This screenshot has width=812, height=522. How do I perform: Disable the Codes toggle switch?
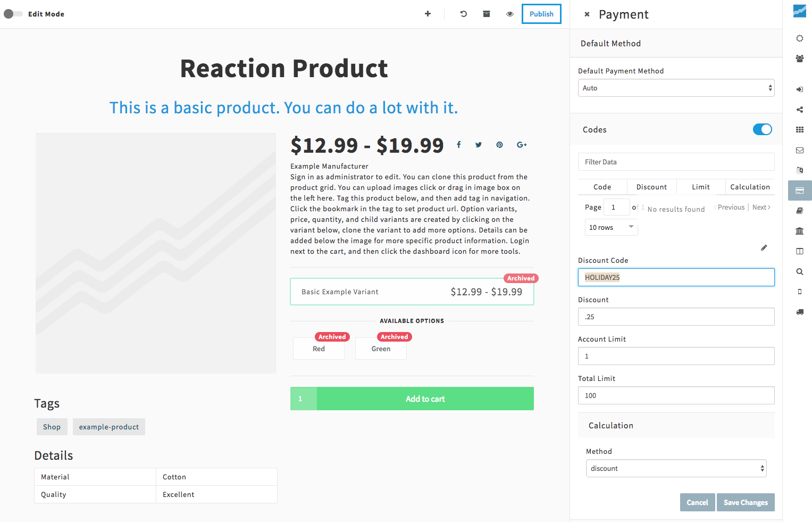coord(762,129)
